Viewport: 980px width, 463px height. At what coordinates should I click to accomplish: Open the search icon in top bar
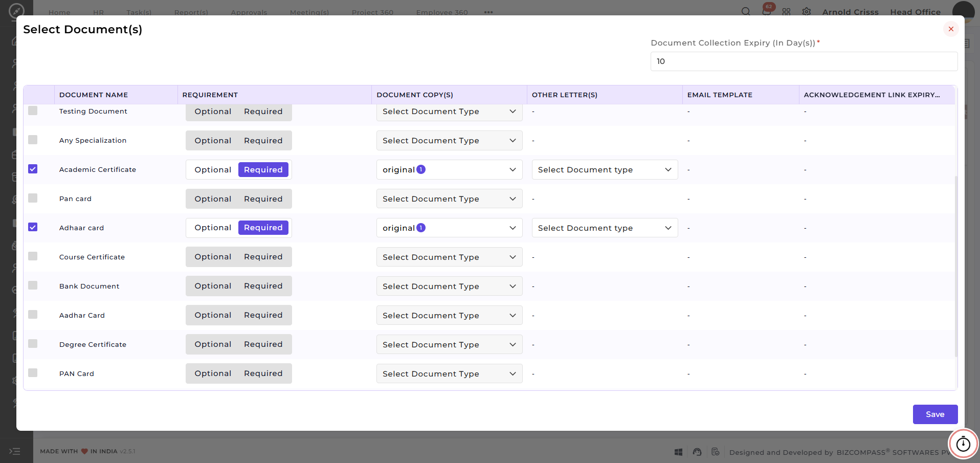click(746, 11)
